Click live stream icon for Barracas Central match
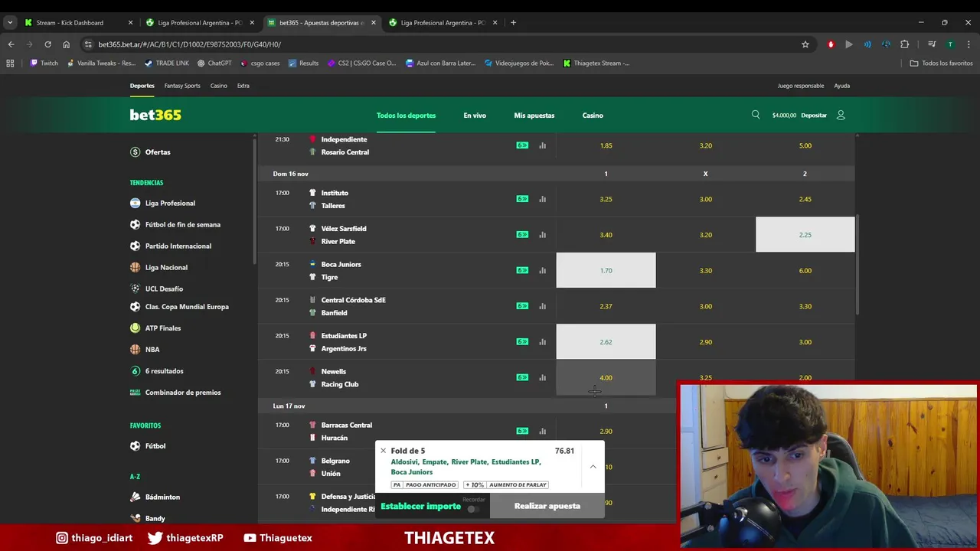The height and width of the screenshot is (551, 980). click(x=522, y=431)
